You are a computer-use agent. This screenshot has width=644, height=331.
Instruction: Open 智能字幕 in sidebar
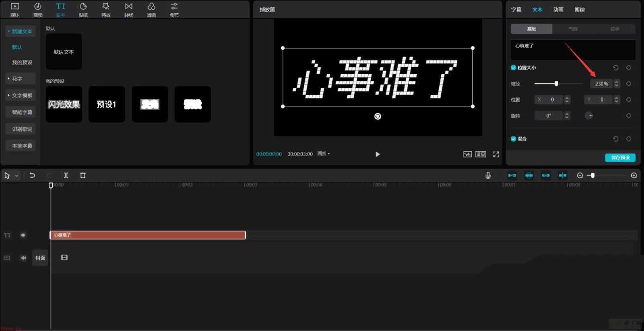(x=21, y=112)
